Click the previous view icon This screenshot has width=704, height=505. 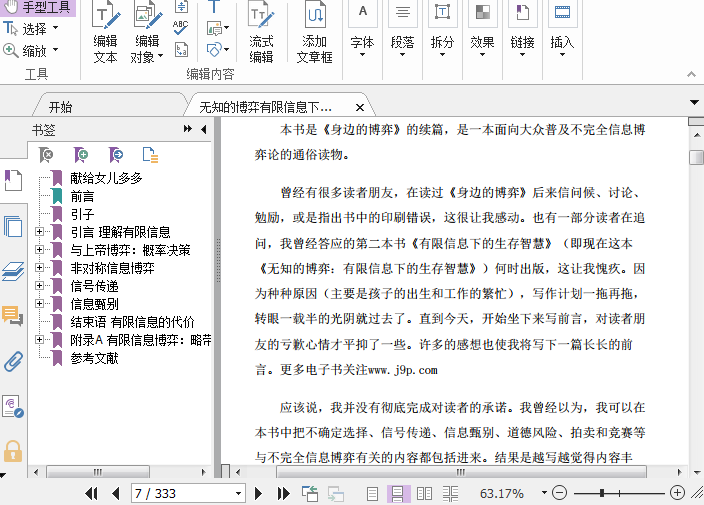click(x=310, y=494)
